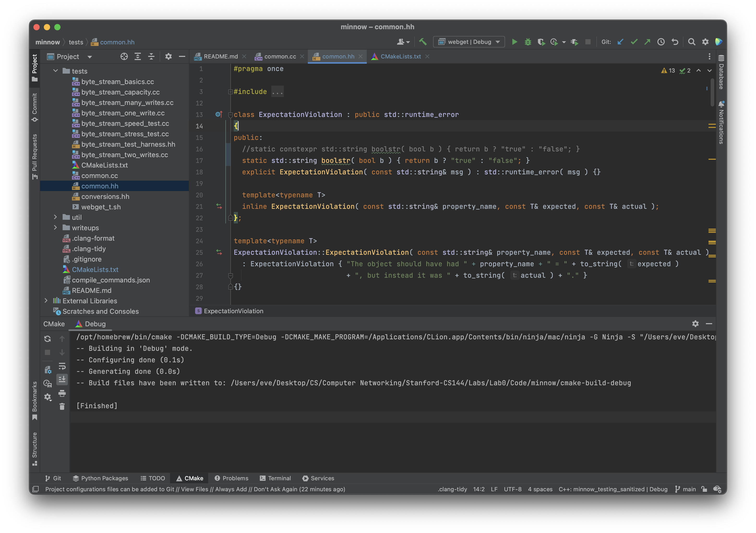Expand the util folder

tap(55, 217)
